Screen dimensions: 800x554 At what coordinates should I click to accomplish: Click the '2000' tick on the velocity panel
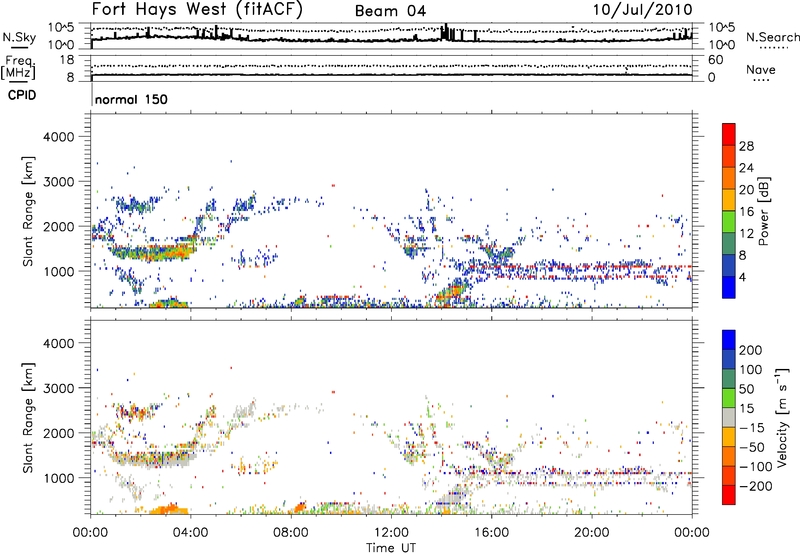(x=58, y=433)
